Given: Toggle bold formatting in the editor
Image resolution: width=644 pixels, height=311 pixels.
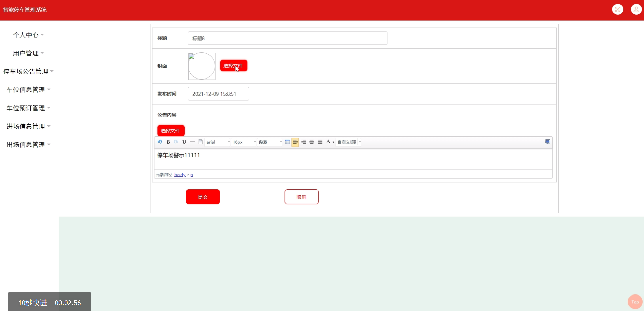Looking at the screenshot, I should [x=168, y=142].
